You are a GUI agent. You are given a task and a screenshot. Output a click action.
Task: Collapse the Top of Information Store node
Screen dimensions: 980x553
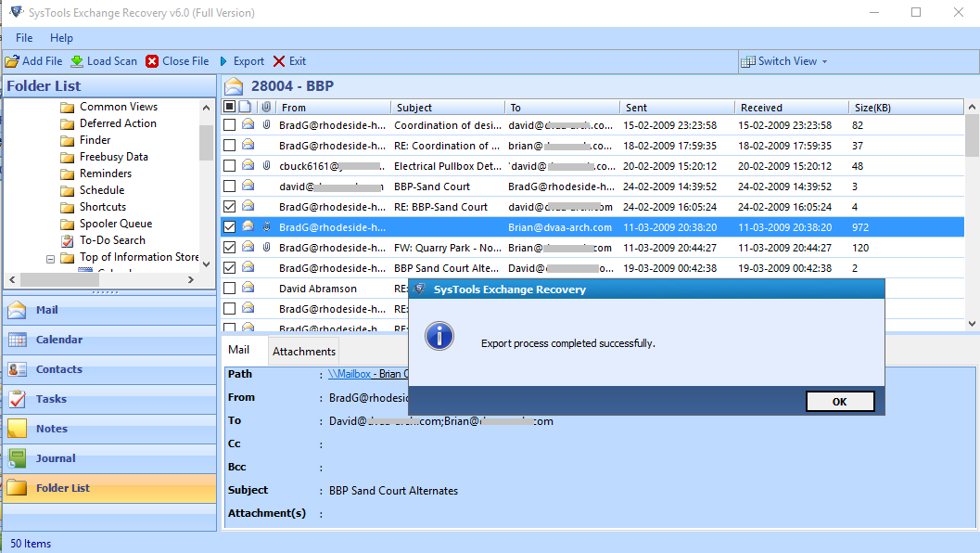pyautogui.click(x=51, y=258)
